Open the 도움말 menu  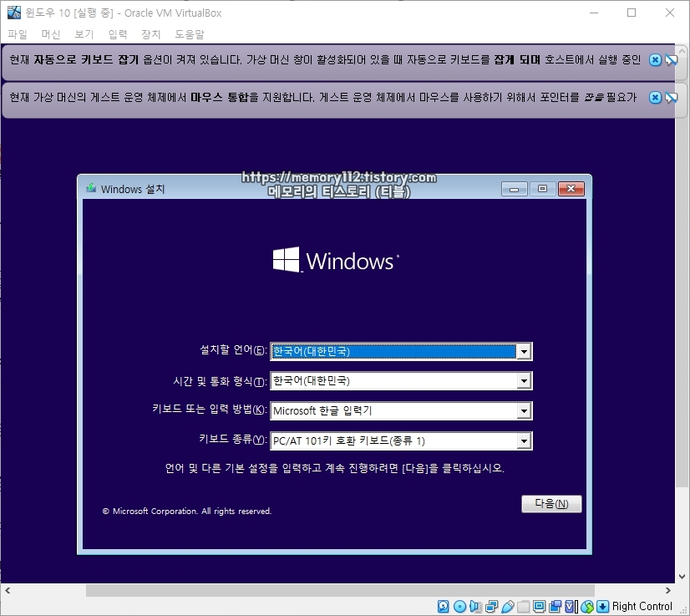(x=190, y=34)
